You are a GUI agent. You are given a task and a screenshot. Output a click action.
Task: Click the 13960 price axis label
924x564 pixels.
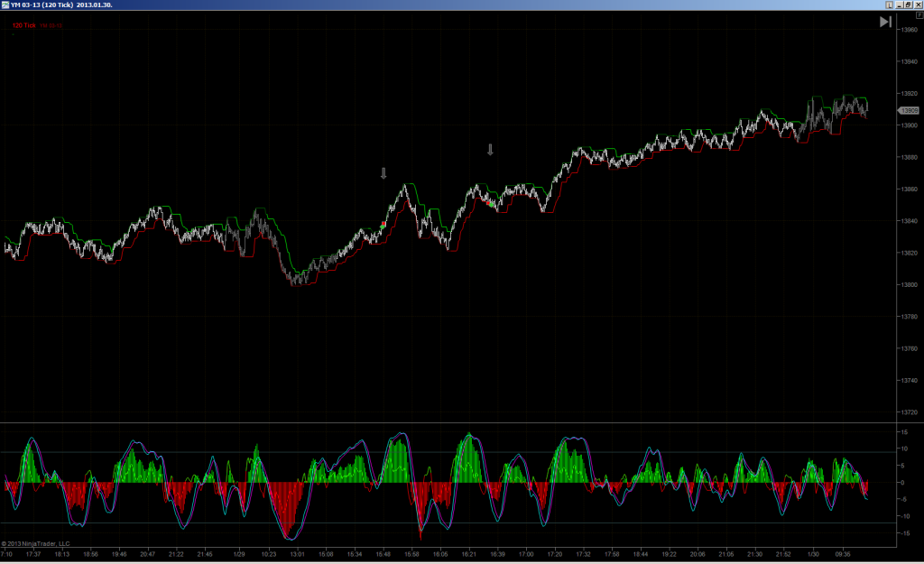910,30
